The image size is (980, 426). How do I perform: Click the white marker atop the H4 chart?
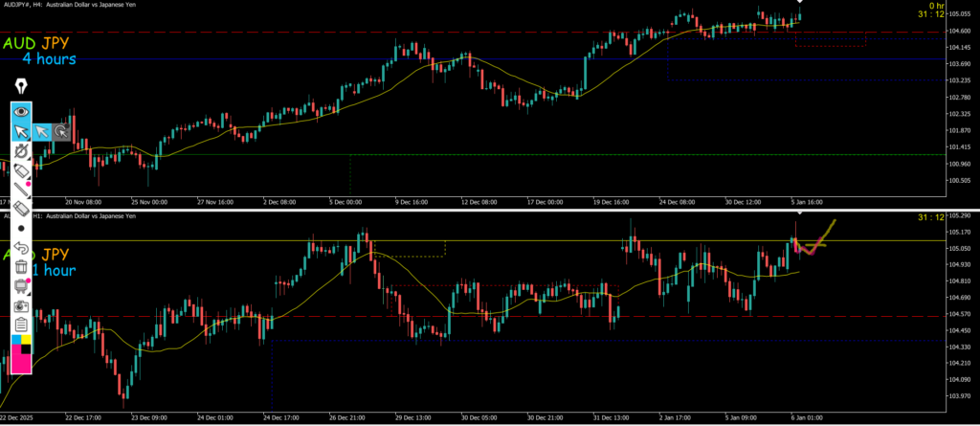point(799,2)
